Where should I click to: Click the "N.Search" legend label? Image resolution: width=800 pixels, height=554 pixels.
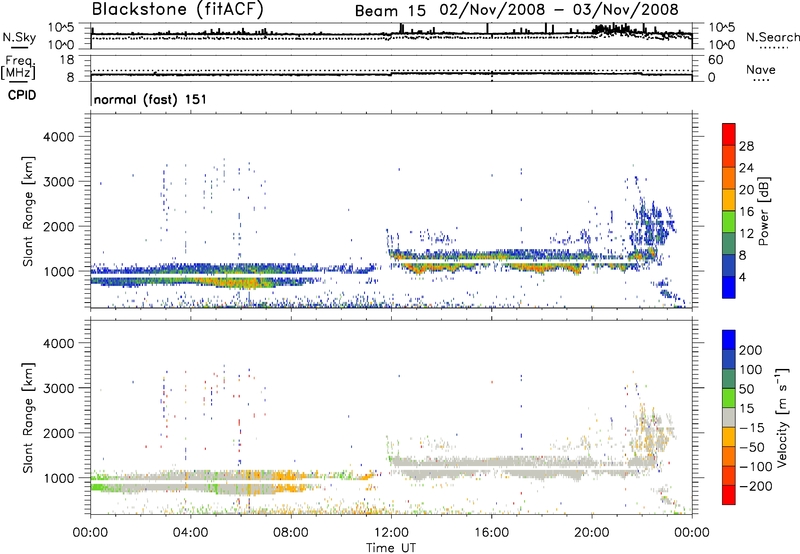(772, 37)
